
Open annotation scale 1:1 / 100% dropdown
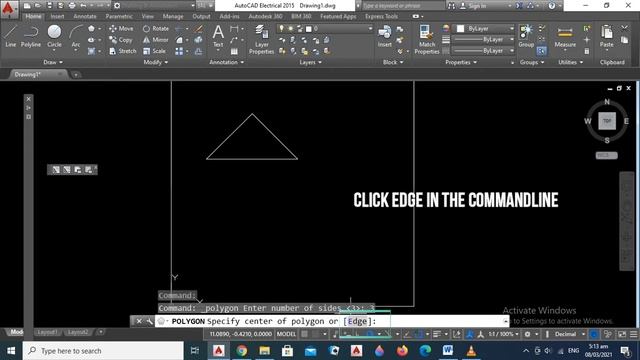pyautogui.click(x=504, y=334)
